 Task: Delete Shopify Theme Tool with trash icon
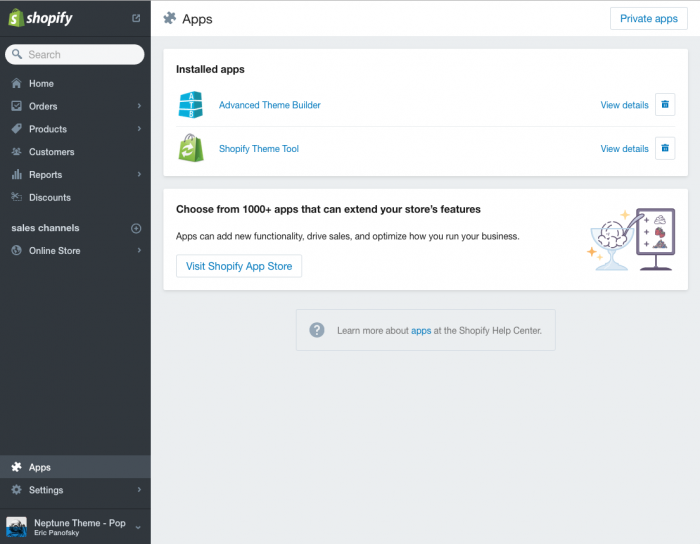[665, 148]
